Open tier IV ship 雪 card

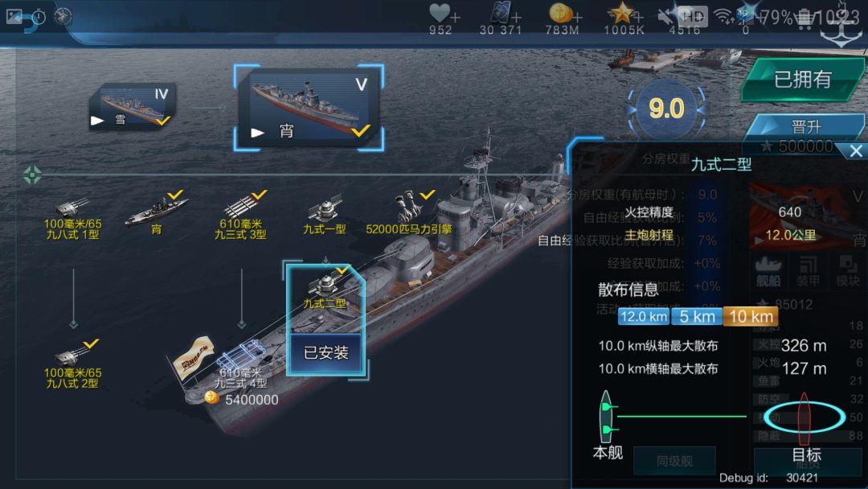coord(133,106)
